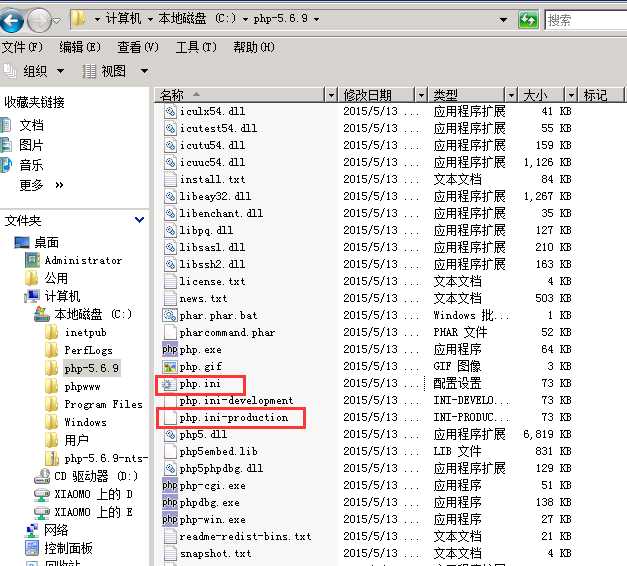Image resolution: width=627 pixels, height=566 pixels.
Task: Select the 用户 folder in tree
Action: coord(76,440)
